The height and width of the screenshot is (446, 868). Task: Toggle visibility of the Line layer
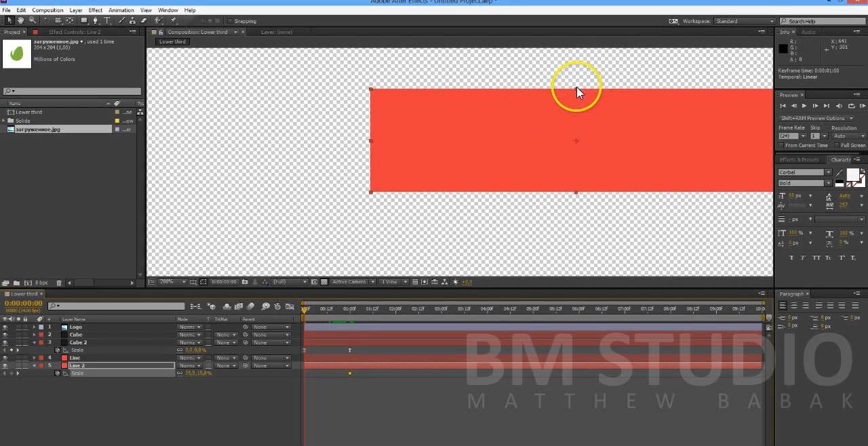pyautogui.click(x=5, y=358)
